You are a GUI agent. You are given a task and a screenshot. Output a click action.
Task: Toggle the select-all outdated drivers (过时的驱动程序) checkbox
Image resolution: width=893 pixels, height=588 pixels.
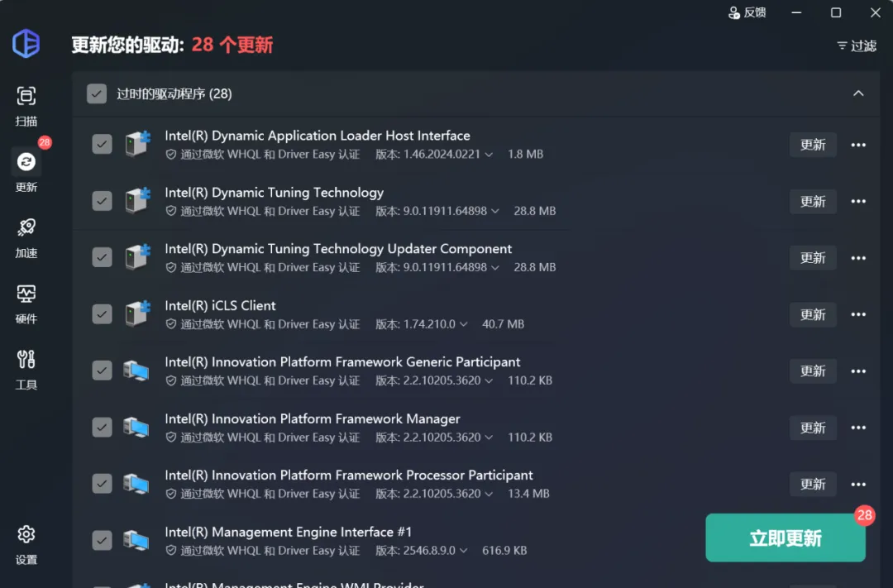coord(97,94)
